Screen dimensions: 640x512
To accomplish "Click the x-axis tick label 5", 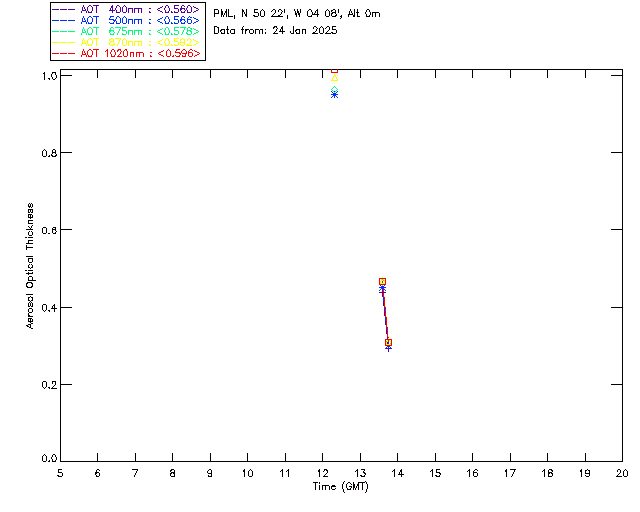I will [x=60, y=473].
